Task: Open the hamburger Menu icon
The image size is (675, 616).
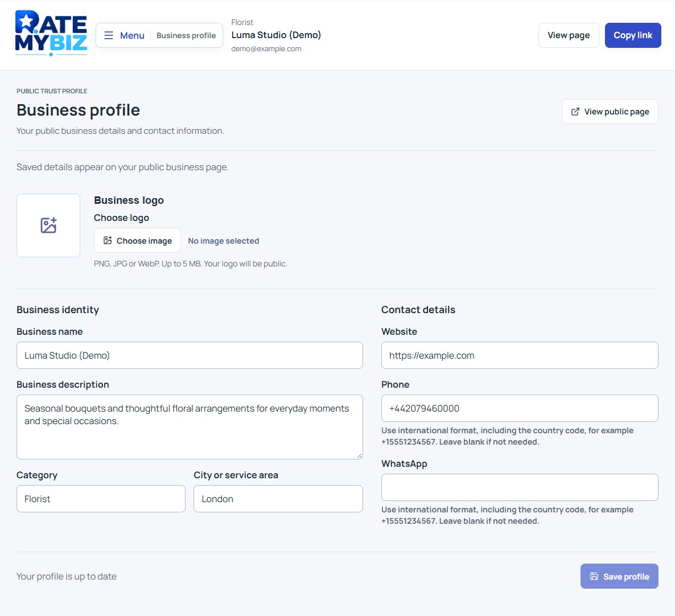Action: pos(109,35)
